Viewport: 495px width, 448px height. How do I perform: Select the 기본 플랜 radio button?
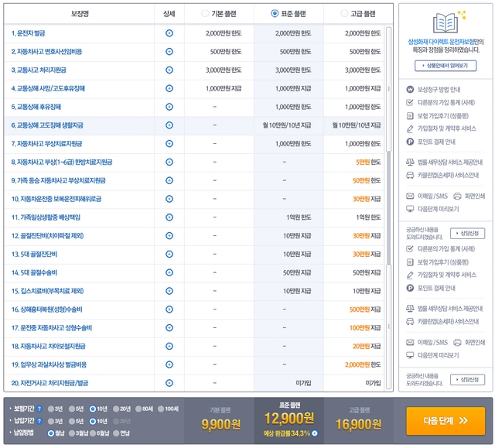(x=205, y=13)
